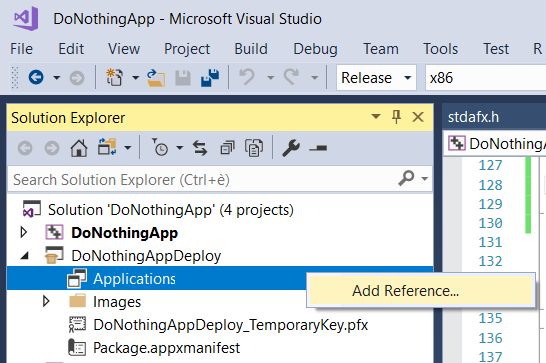
Task: Open the Release configuration dropdown
Action: click(x=376, y=77)
